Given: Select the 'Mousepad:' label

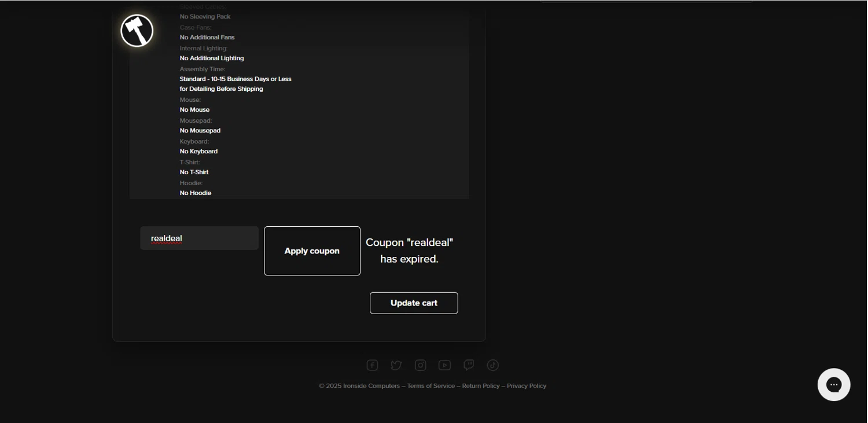Looking at the screenshot, I should coord(196,121).
